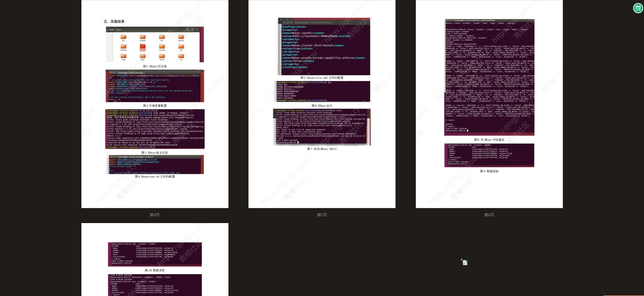Open the data add screenshot (图9)
The height and width of the screenshot is (296, 644).
(489, 155)
